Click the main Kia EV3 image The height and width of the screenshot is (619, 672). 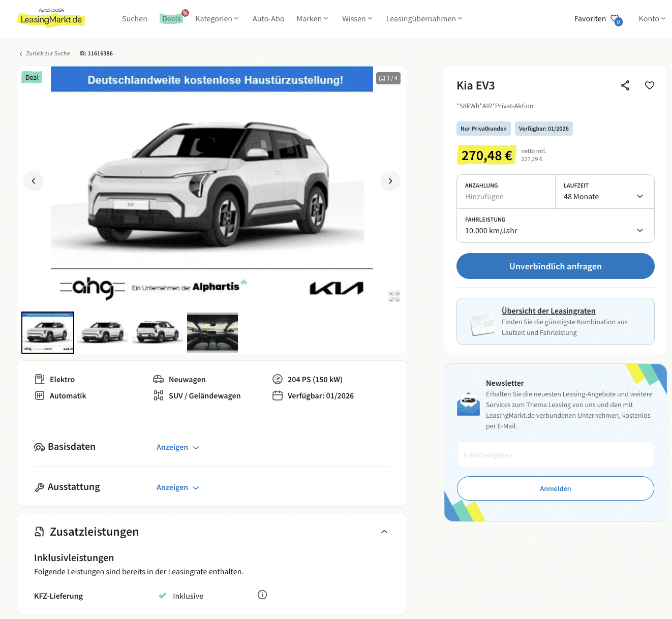pyautogui.click(x=212, y=184)
